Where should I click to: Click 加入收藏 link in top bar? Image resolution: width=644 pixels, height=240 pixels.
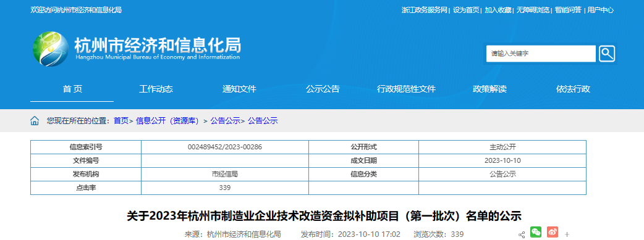pos(498,10)
